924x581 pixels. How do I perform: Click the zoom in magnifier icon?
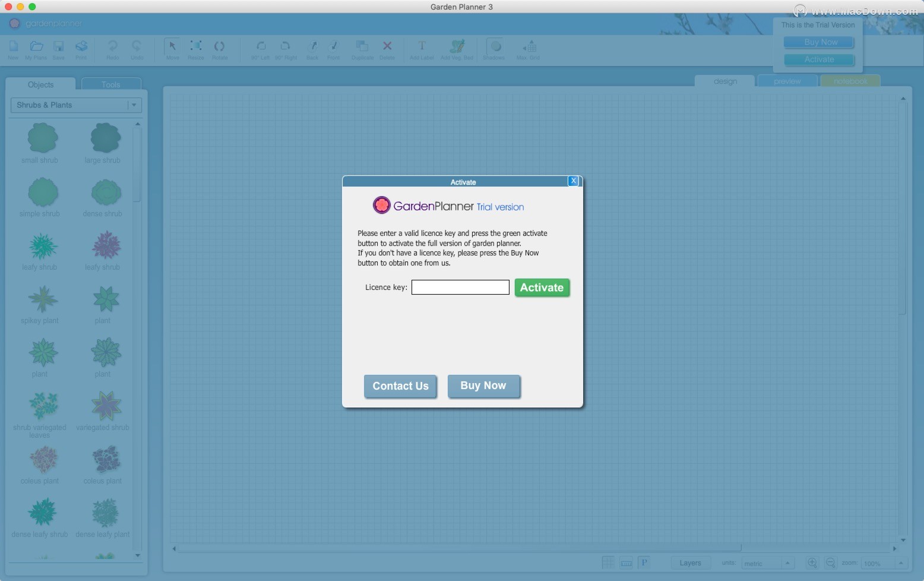tap(812, 563)
